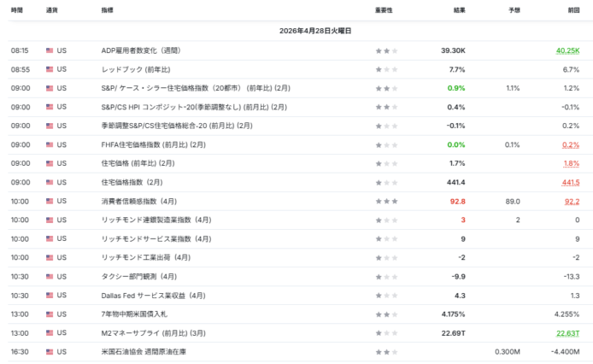Image resolution: width=593 pixels, height=364 pixels.
Task: Click the previous value 441.5 for 住宅価格指数
Action: (x=570, y=182)
